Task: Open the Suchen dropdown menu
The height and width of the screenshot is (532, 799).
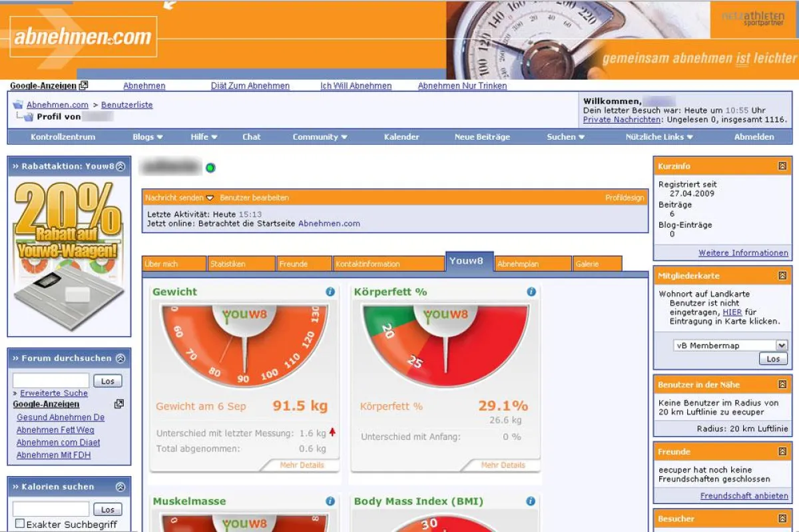Action: coord(566,136)
